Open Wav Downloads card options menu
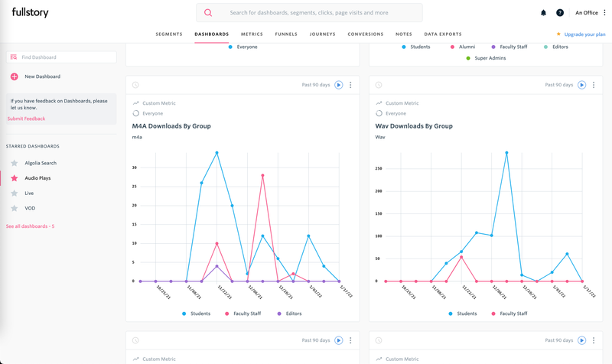Image resolution: width=612 pixels, height=364 pixels. click(594, 85)
